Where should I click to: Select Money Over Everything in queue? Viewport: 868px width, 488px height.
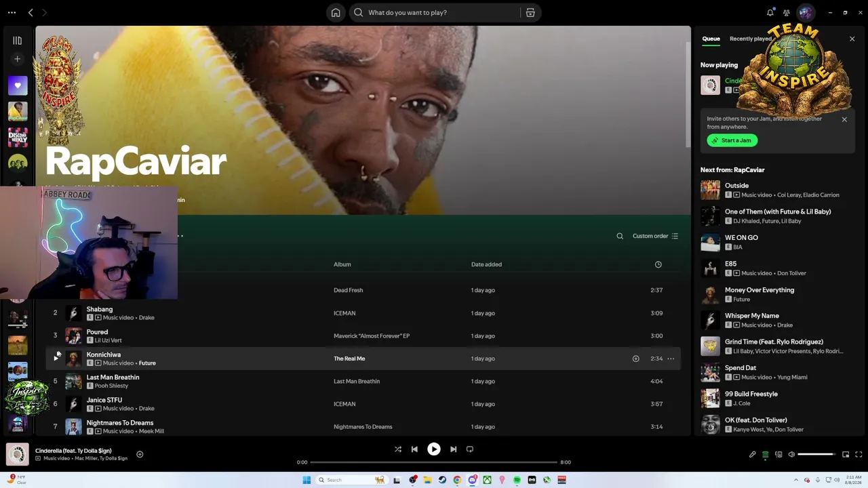click(x=759, y=289)
